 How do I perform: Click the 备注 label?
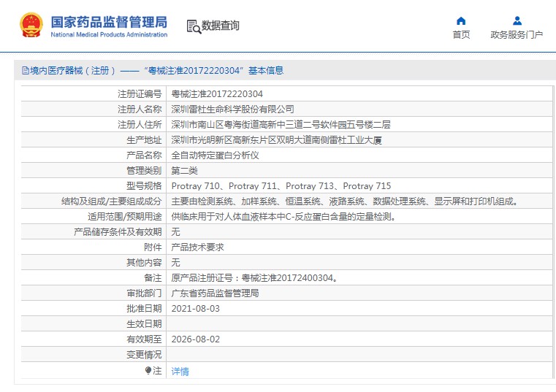point(153,278)
